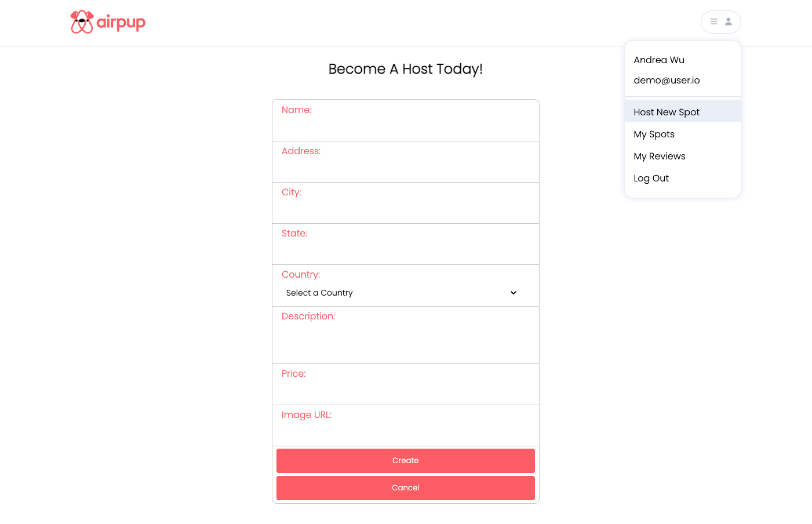Viewport: 812px width, 524px height.
Task: Click the demo@user.io email text
Action: coord(667,80)
